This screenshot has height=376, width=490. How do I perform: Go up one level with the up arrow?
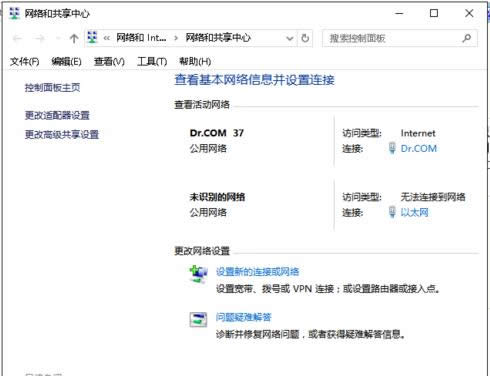click(74, 39)
